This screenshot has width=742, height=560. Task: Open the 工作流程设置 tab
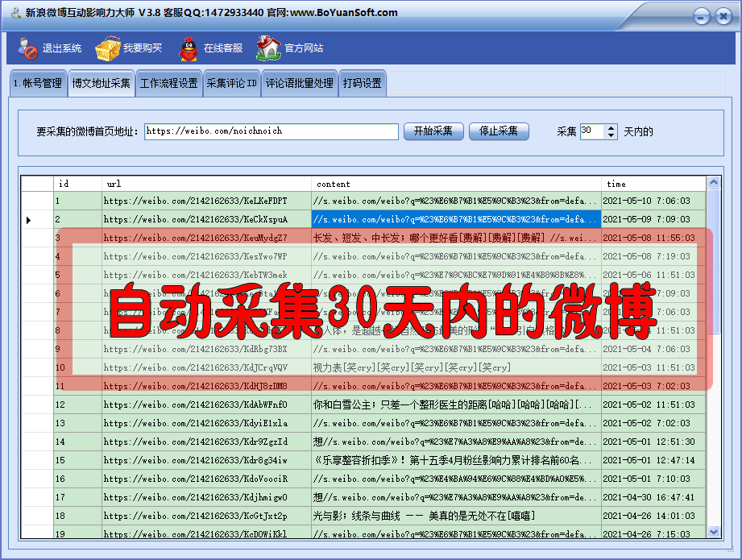tap(169, 83)
